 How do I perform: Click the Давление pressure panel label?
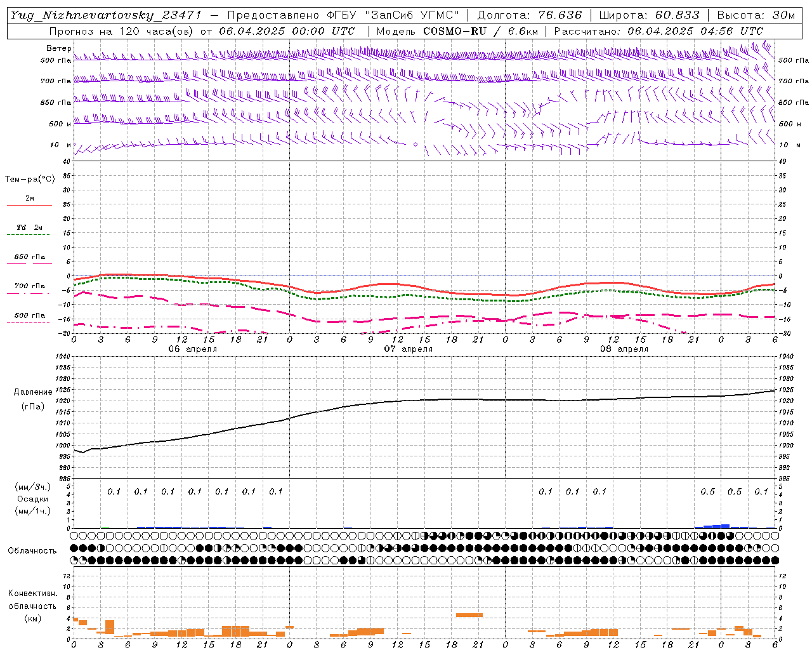point(33,392)
